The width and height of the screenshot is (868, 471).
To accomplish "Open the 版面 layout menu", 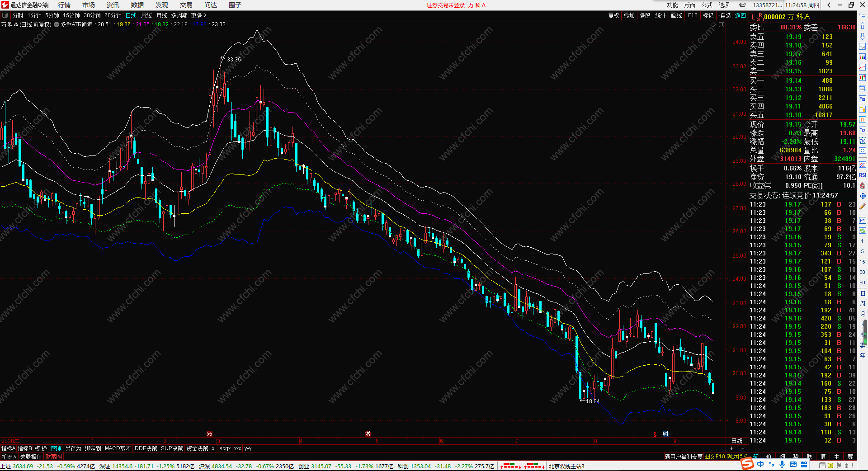I will click(x=690, y=5).
